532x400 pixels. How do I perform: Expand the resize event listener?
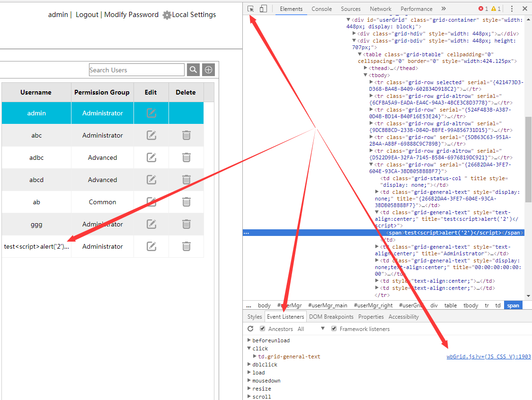pyautogui.click(x=249, y=389)
